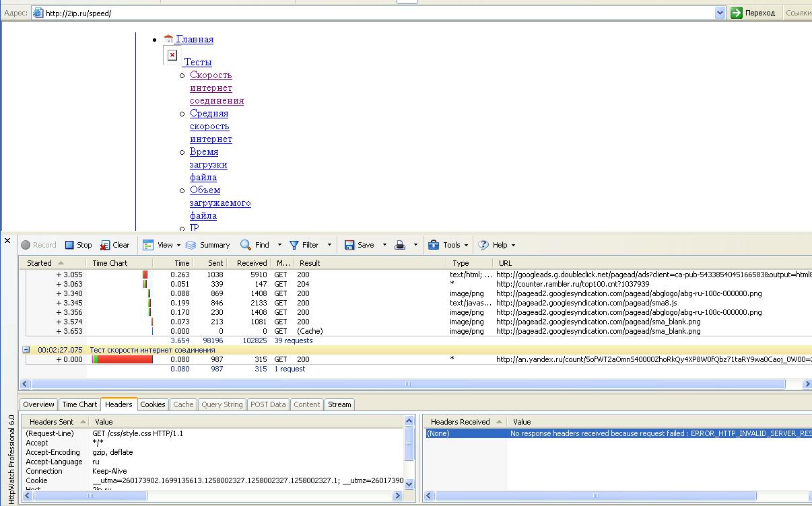Image resolution: width=812 pixels, height=506 pixels.
Task: Select the Accept-Encoding header row
Action: pyautogui.click(x=213, y=452)
